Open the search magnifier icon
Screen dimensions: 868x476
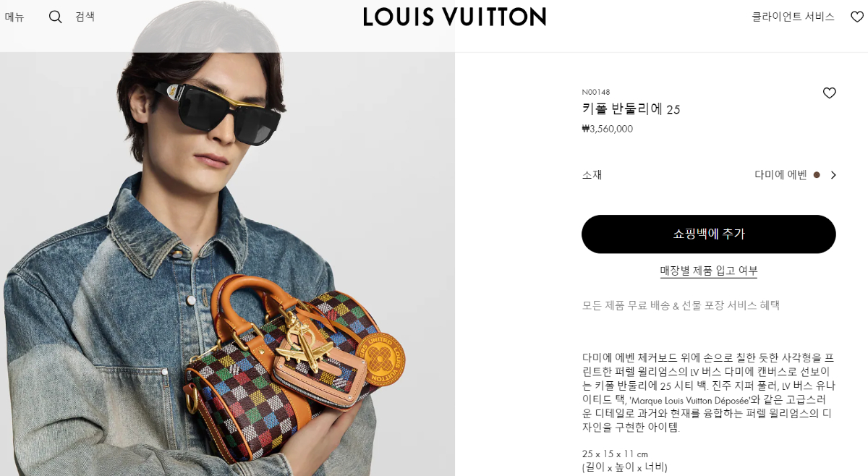(56, 17)
